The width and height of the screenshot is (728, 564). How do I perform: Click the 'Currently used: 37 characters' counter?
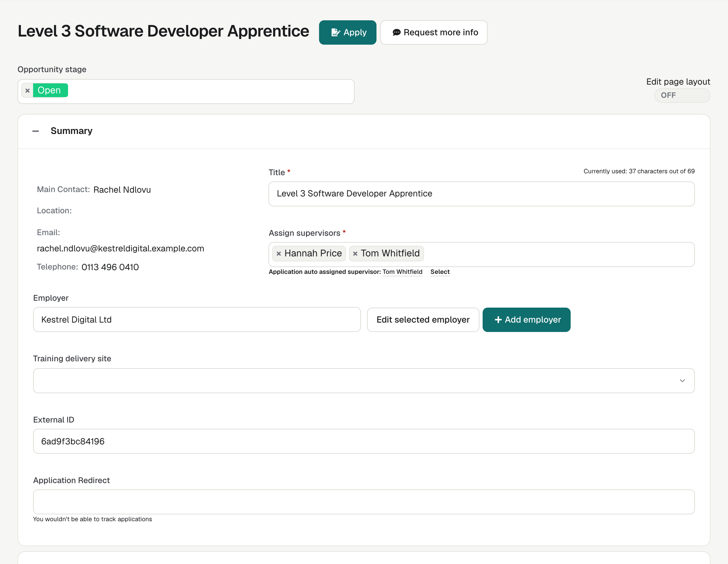coord(639,171)
